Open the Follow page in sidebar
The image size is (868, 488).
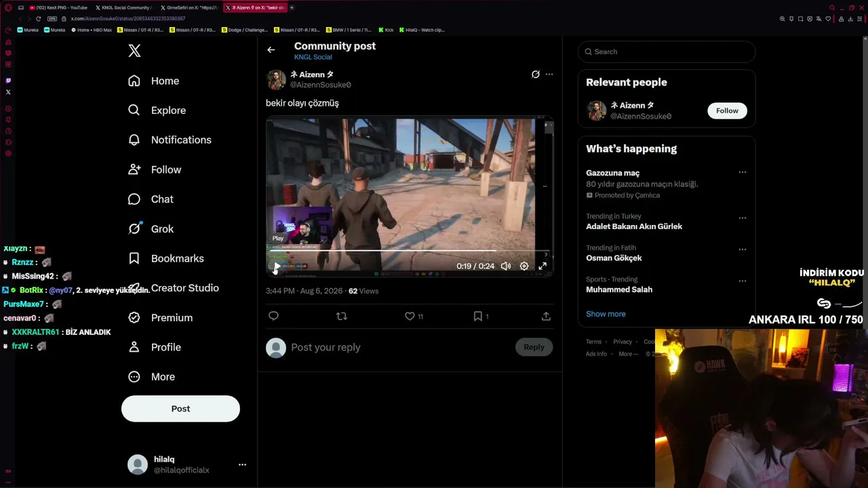click(155, 169)
